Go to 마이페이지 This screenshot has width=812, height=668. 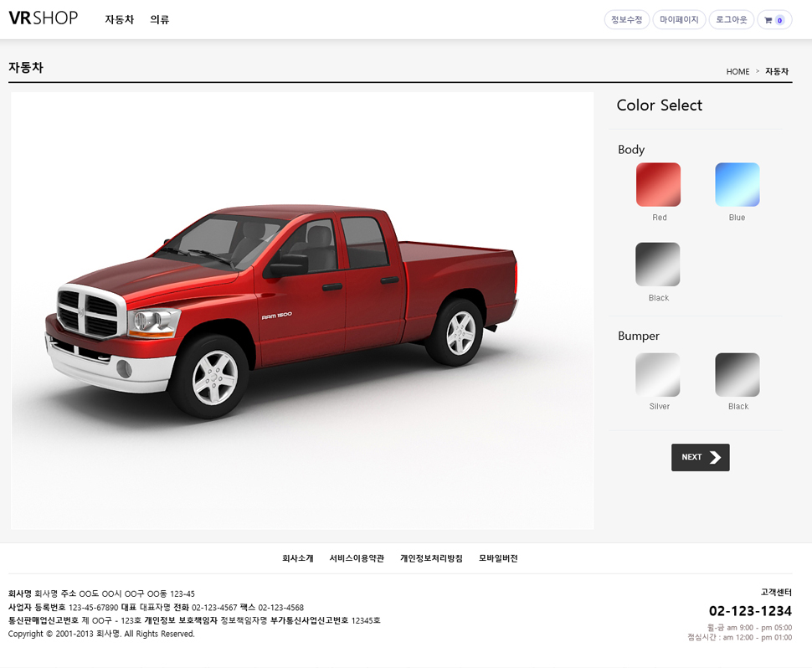tap(679, 20)
